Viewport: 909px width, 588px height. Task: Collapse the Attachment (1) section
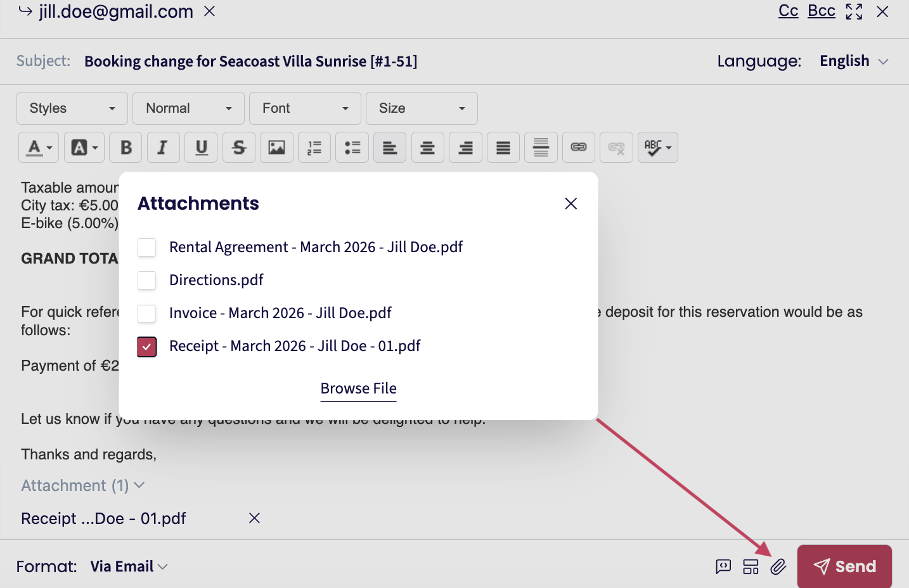(x=83, y=485)
